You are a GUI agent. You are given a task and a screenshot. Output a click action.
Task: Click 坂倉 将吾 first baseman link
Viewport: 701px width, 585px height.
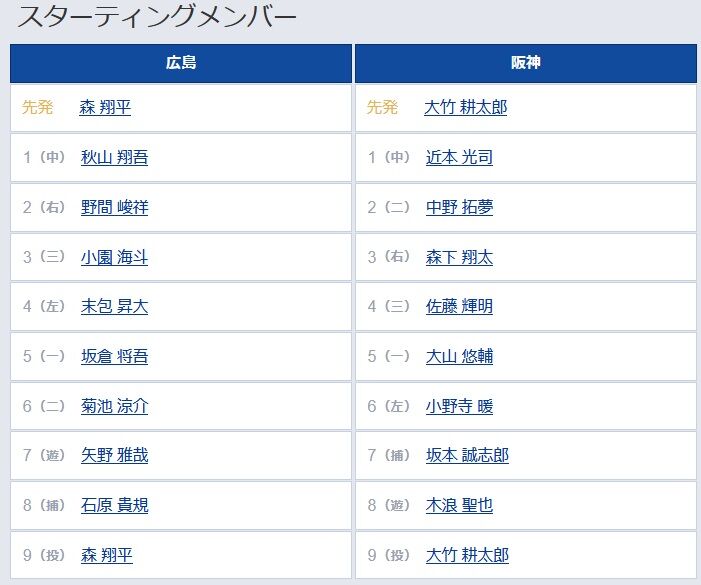114,356
